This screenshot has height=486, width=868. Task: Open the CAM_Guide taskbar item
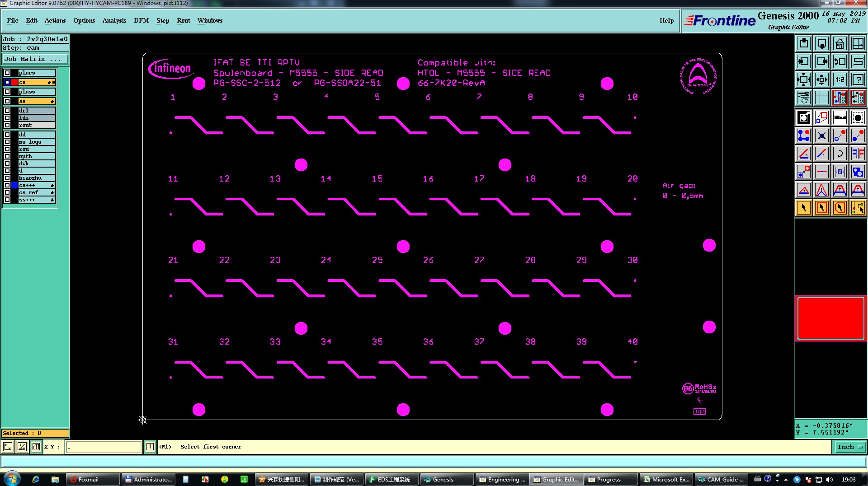[721, 479]
